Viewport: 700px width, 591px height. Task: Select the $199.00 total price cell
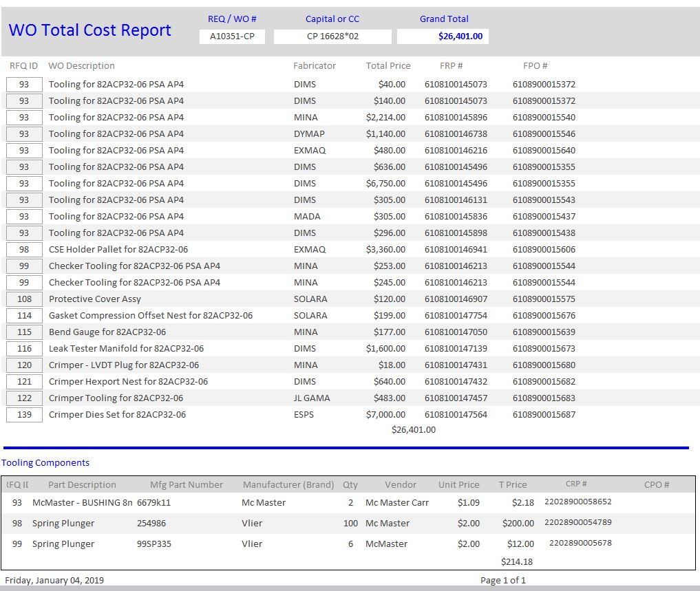(390, 316)
